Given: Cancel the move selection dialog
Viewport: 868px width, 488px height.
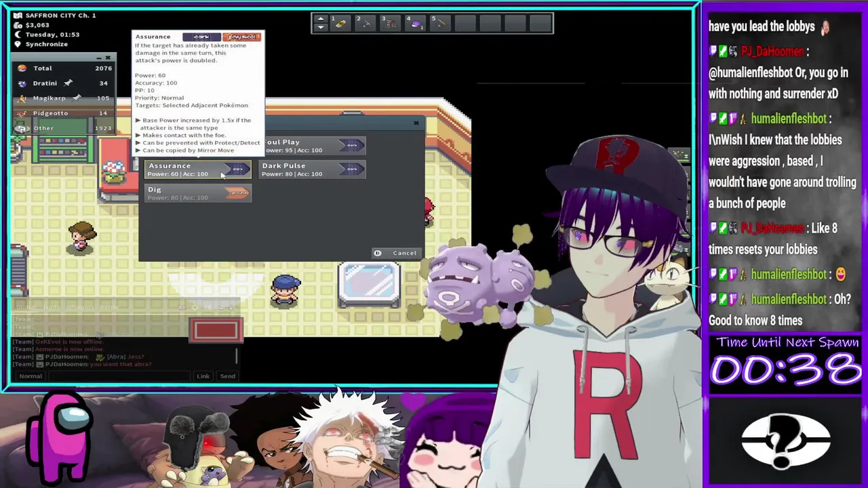Looking at the screenshot, I should pyautogui.click(x=398, y=253).
